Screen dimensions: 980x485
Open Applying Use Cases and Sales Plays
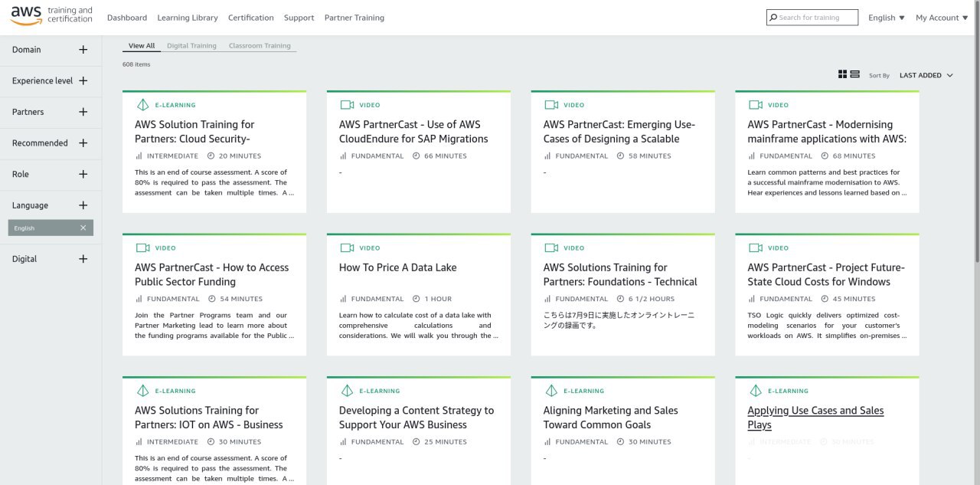(x=816, y=418)
